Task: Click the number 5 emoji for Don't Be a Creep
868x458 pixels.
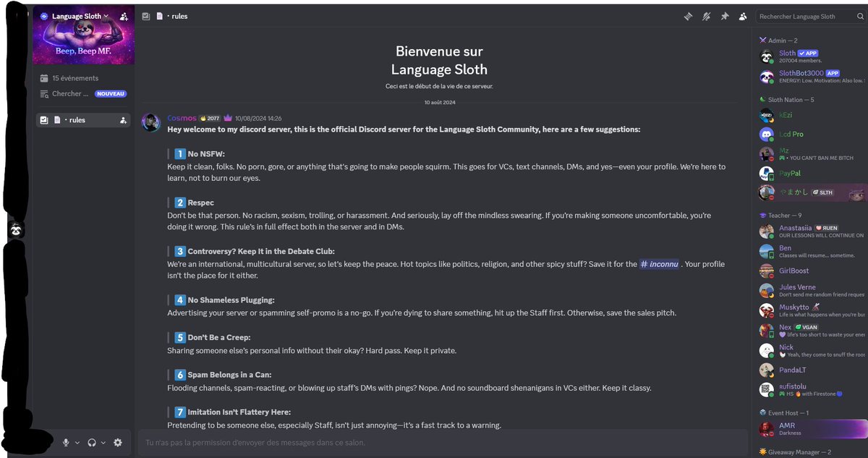Action: (180, 337)
